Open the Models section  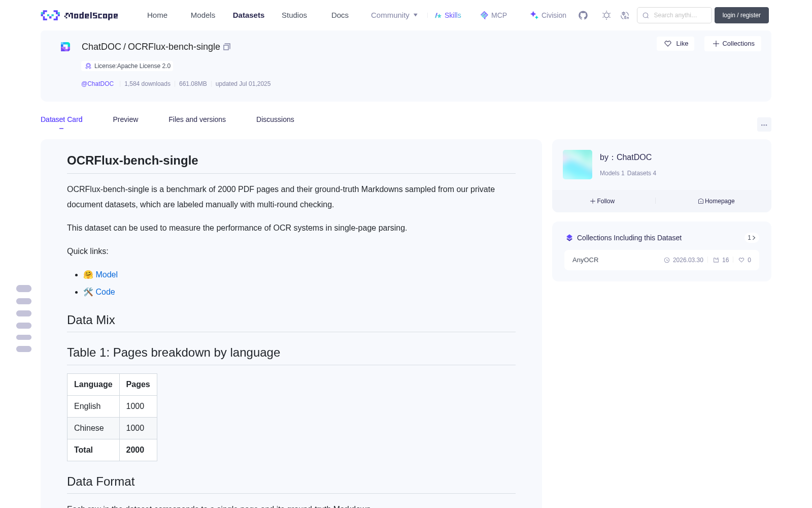coord(203,15)
